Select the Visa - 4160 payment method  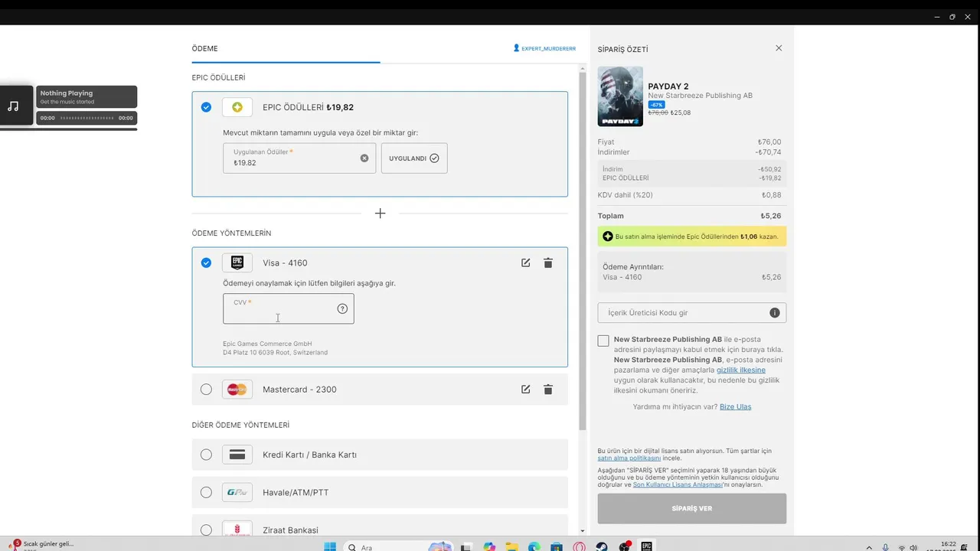206,262
